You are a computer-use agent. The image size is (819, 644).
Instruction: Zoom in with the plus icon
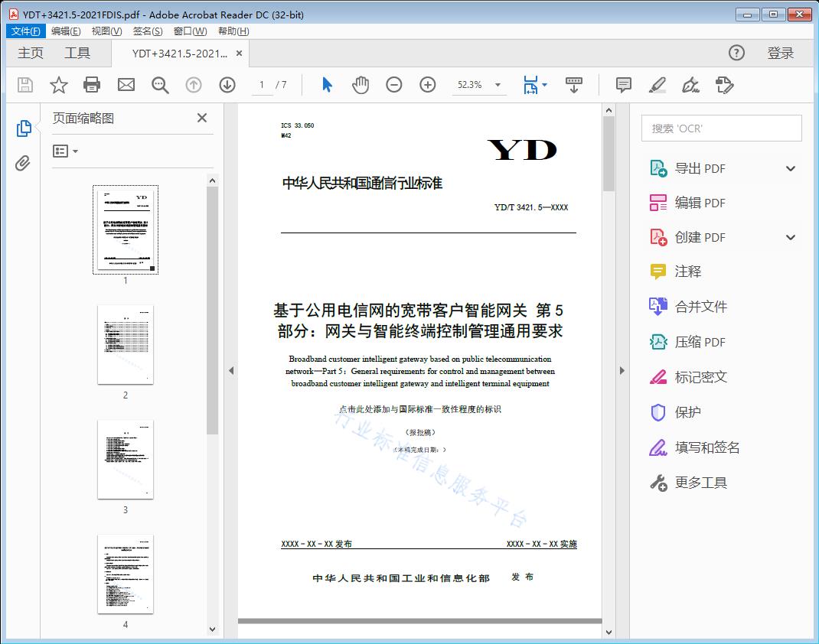click(427, 85)
